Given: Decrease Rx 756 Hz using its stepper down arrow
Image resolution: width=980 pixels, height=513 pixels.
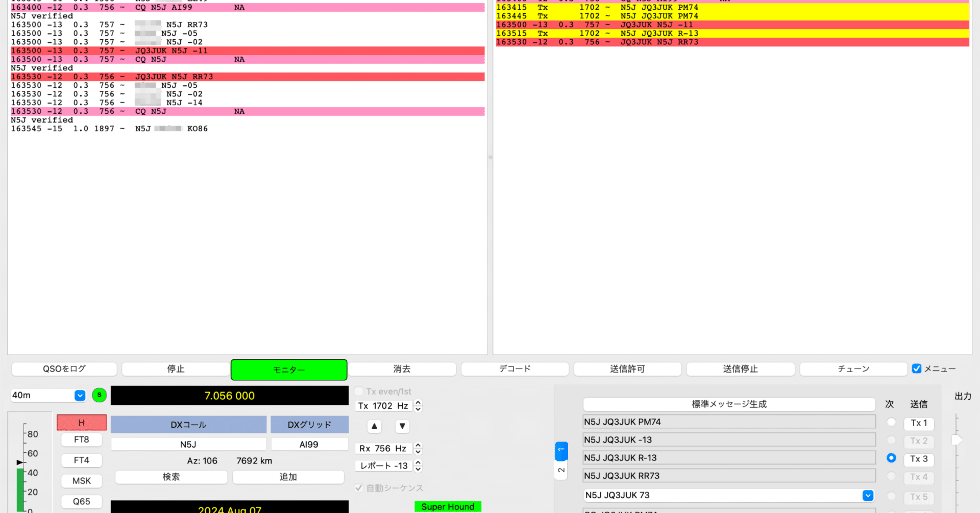Looking at the screenshot, I should pos(418,451).
